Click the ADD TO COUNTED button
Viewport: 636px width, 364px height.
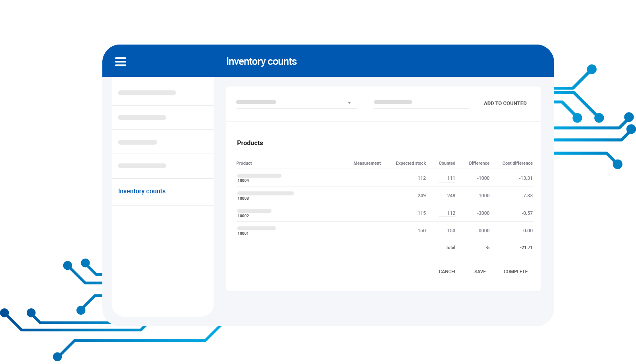(505, 103)
